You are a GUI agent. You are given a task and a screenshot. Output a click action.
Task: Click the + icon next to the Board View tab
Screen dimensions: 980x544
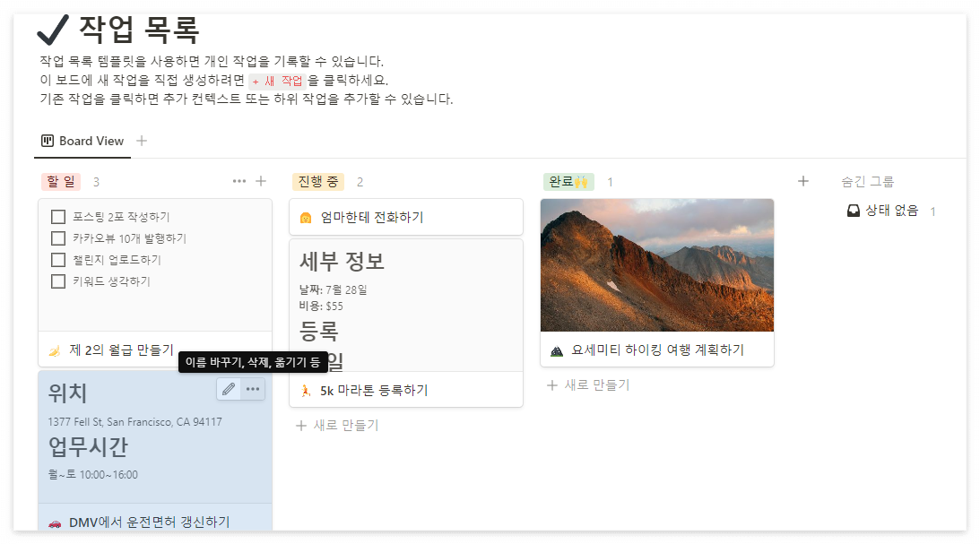tap(142, 141)
